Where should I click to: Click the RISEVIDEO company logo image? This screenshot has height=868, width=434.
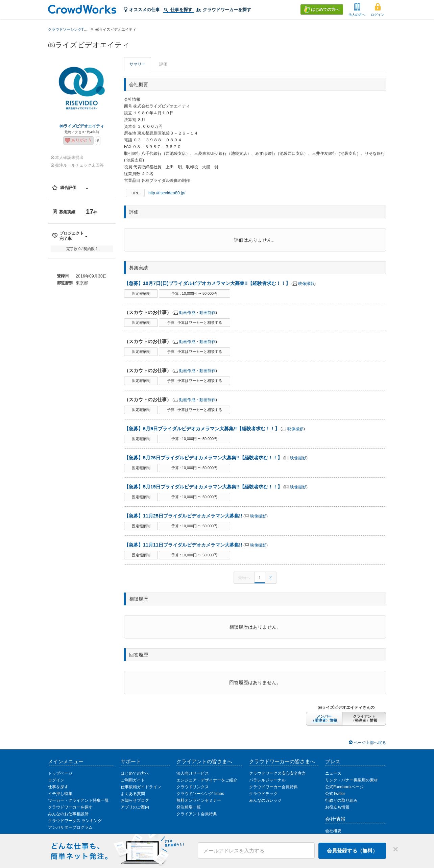[81, 88]
